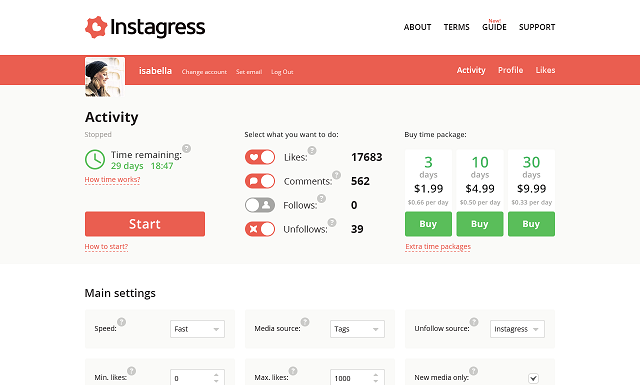Open the How to start? link
Image resolution: width=640 pixels, height=385 pixels.
pos(106,247)
